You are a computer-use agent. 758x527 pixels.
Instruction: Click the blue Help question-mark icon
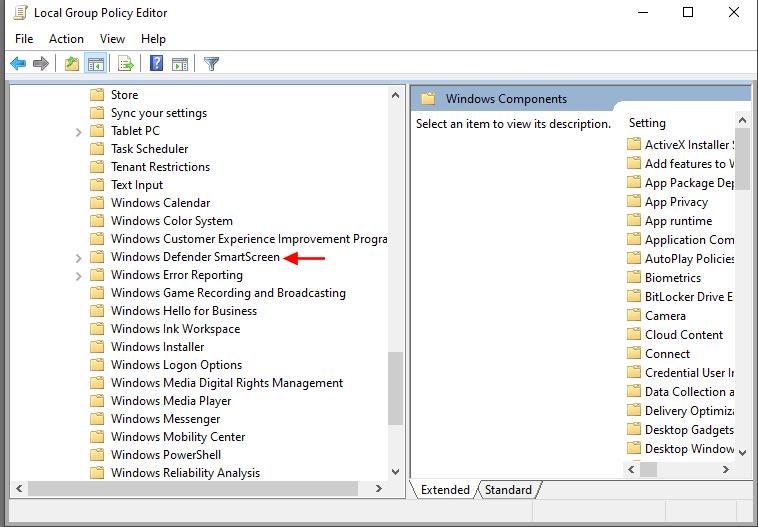click(157, 63)
